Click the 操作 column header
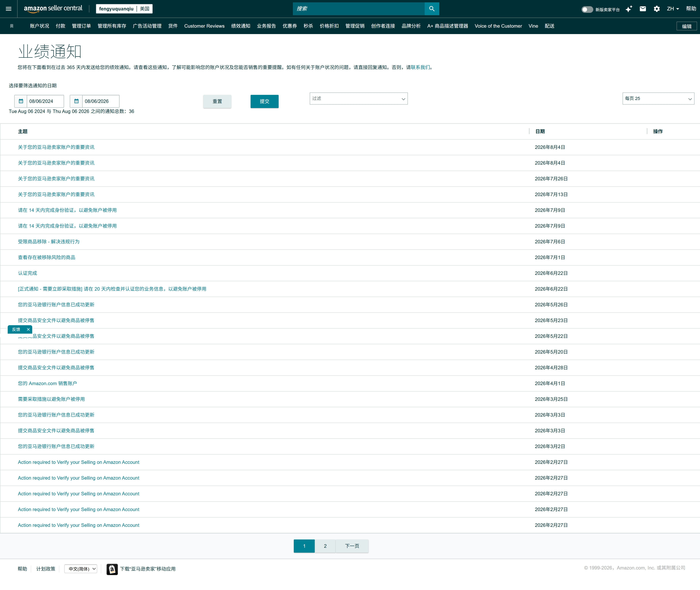Image resolution: width=700 pixels, height=590 pixels. point(658,131)
